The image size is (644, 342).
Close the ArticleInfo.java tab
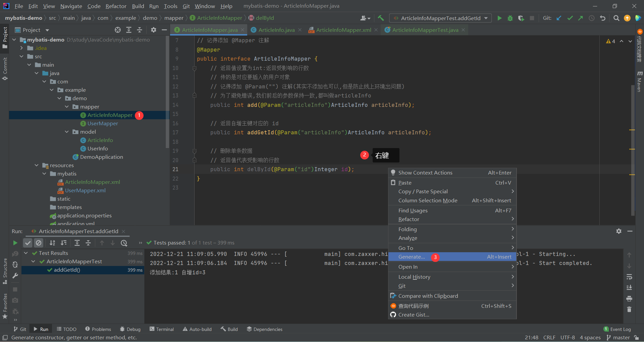pos(300,30)
